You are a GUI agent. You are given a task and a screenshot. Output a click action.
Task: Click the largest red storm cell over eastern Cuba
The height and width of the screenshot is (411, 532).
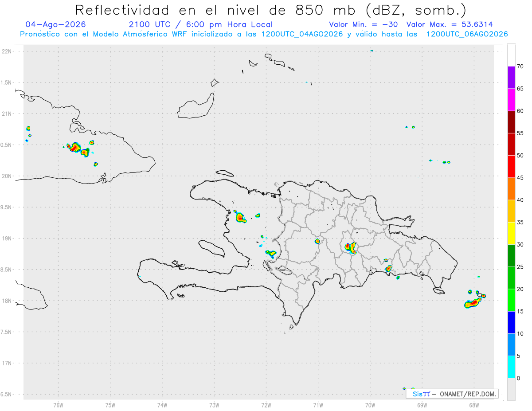pos(74,147)
